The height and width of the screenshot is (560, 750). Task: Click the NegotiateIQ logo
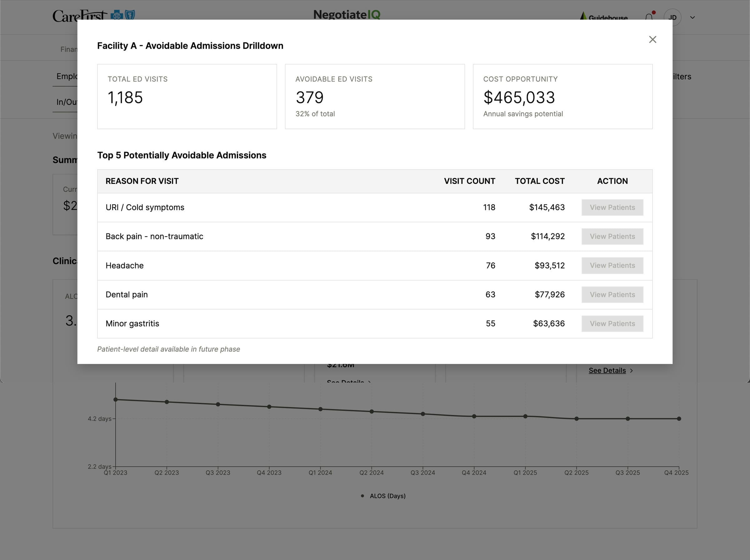point(347,15)
